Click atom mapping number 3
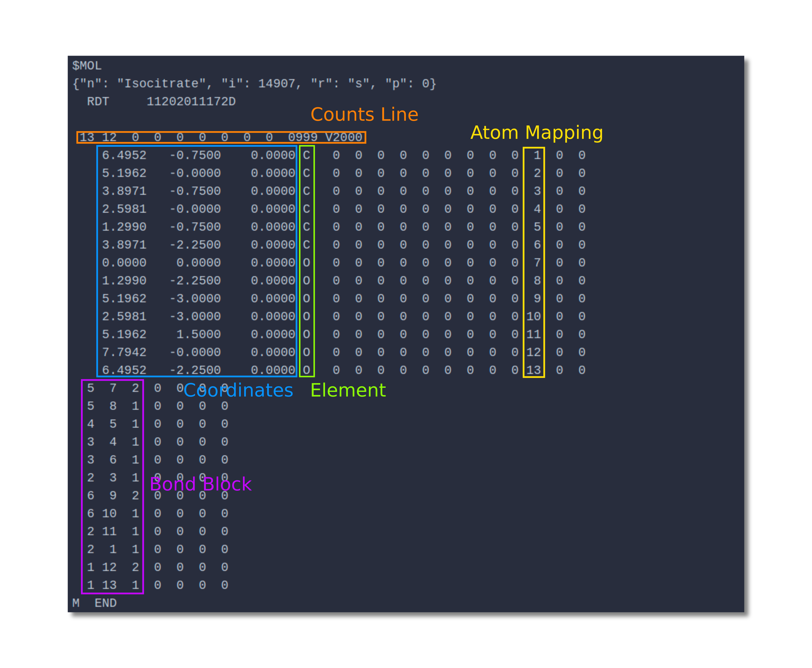 click(x=537, y=191)
